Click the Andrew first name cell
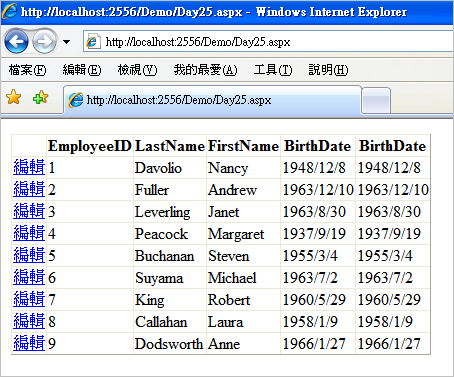The height and width of the screenshot is (377, 454). 243,190
